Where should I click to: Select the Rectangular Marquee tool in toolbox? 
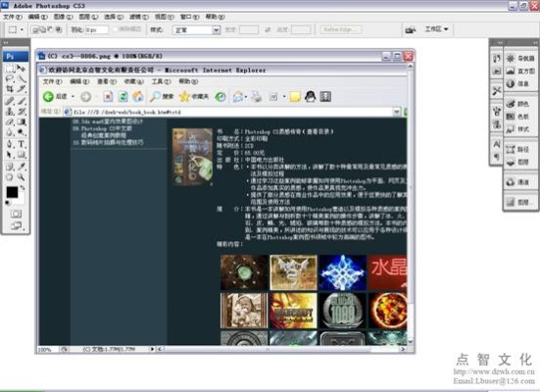[x=10, y=69]
